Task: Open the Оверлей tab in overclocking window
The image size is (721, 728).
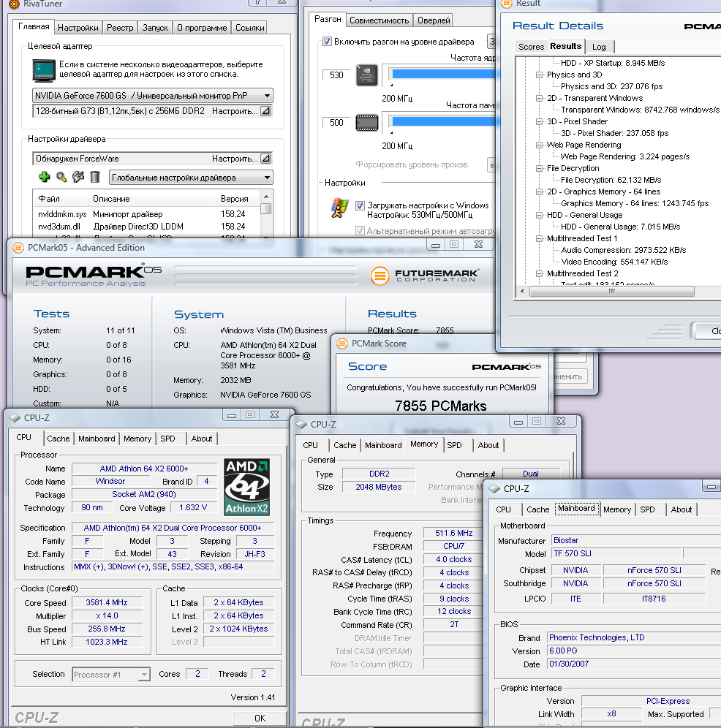Action: (434, 20)
